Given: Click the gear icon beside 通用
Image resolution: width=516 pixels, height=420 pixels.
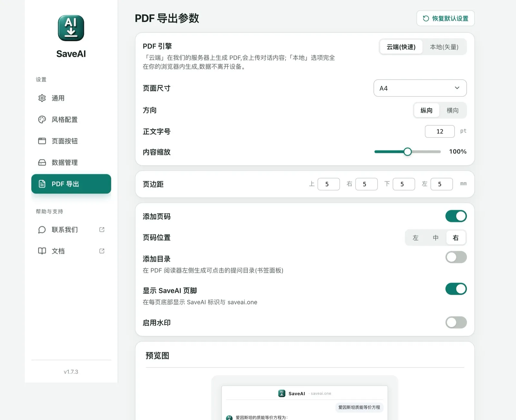Looking at the screenshot, I should tap(42, 98).
